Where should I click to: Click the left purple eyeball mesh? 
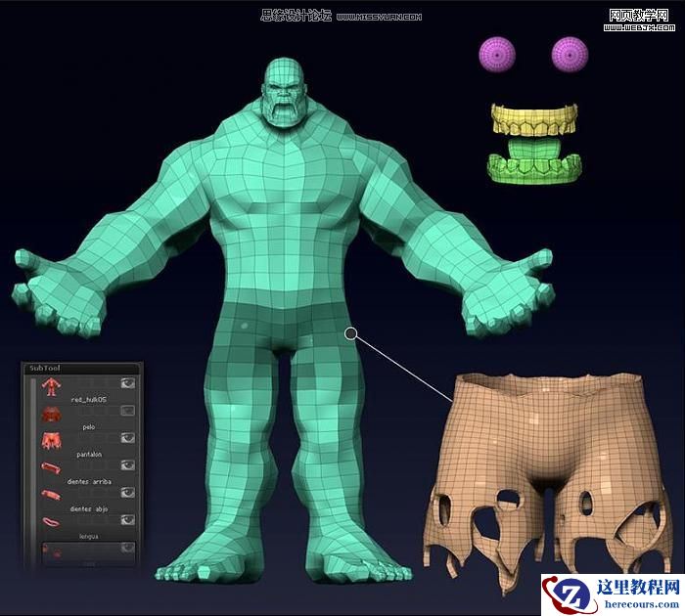point(497,55)
